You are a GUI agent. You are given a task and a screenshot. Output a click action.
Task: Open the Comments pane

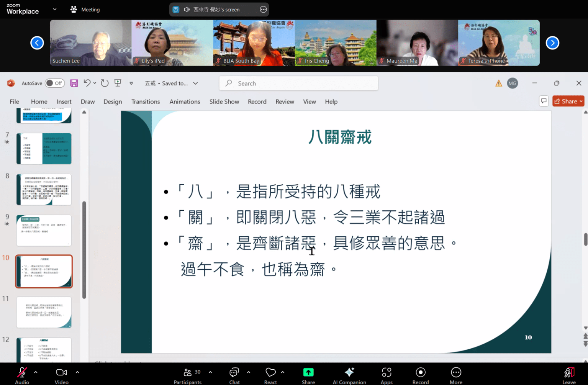(544, 101)
